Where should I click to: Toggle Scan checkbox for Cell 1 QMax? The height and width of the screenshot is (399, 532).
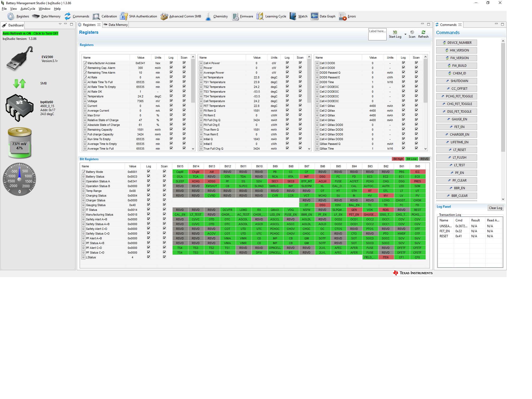point(416,106)
